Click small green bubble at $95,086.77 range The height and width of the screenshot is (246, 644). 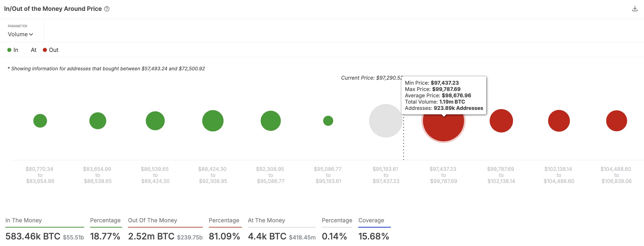328,121
